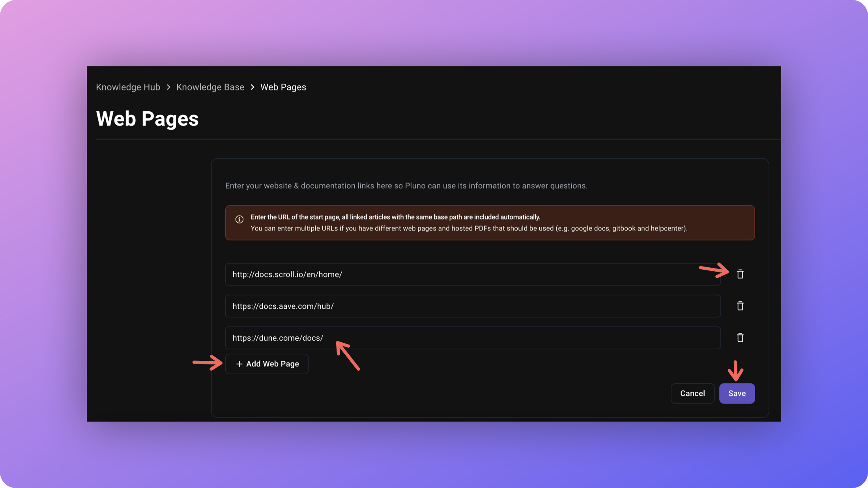Click the info circle icon in banner
Viewport: 868px width, 488px height.
[239, 219]
